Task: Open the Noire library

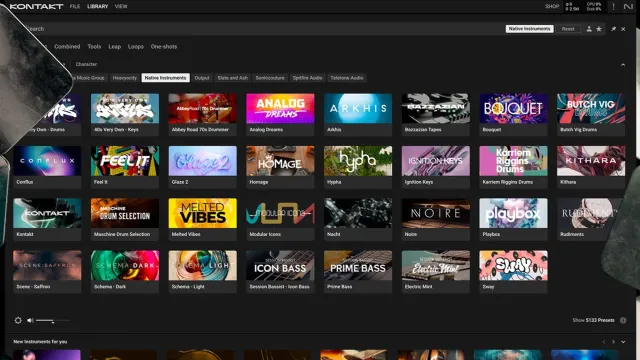Action: coord(436,219)
